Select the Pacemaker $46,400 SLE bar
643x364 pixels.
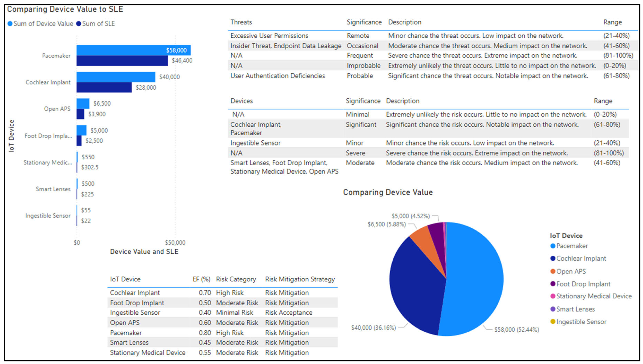[122, 61]
